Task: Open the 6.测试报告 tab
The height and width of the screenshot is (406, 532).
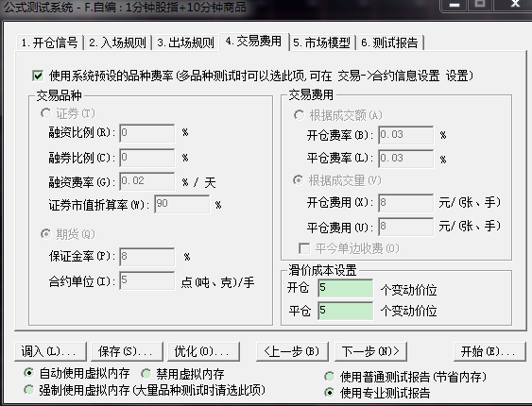Action: (389, 42)
